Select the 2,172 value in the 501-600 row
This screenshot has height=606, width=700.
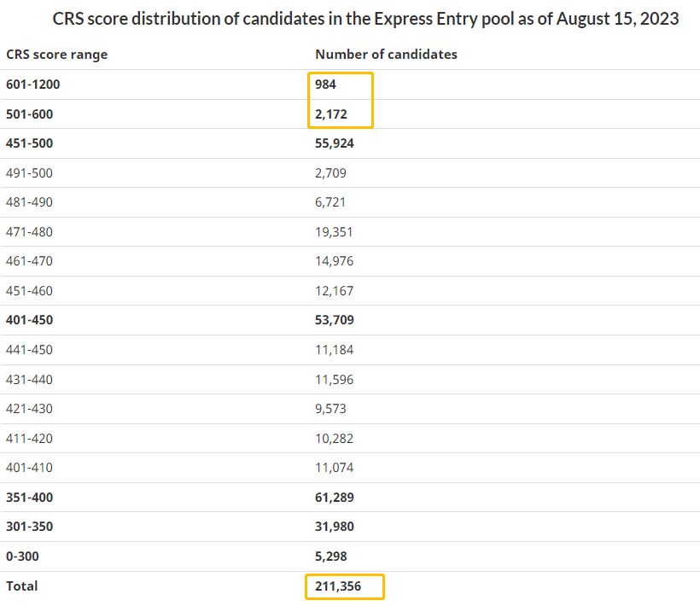pos(331,114)
